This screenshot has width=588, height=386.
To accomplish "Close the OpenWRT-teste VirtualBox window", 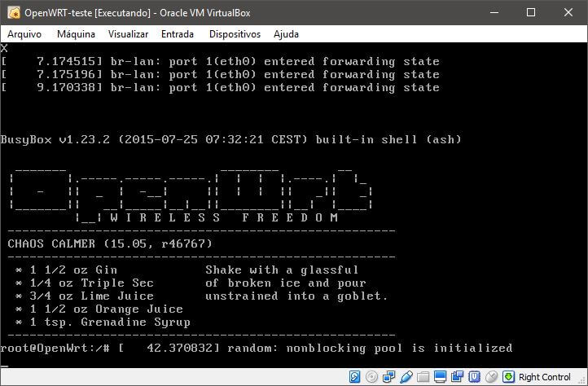I will point(568,12).
